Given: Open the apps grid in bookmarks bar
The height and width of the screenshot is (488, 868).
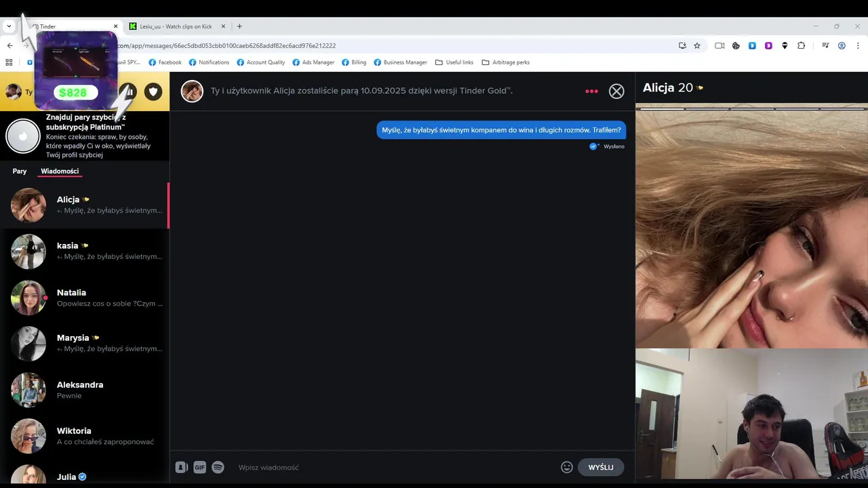Looking at the screenshot, I should (x=9, y=62).
